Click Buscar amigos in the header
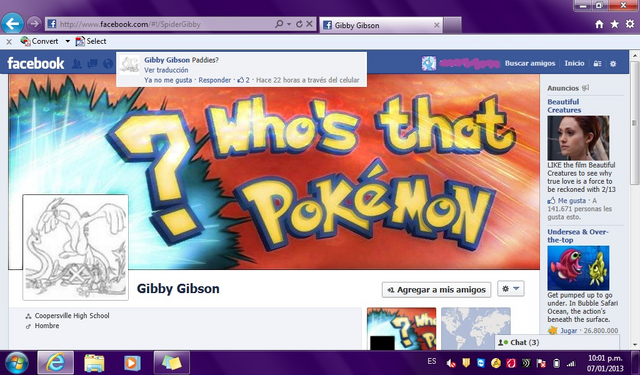The width and height of the screenshot is (640, 375). point(530,63)
